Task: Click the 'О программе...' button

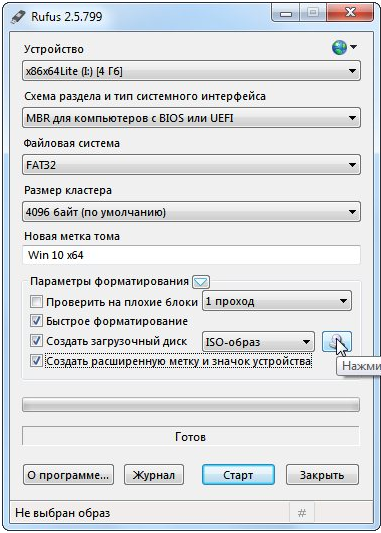Action: pos(68,475)
